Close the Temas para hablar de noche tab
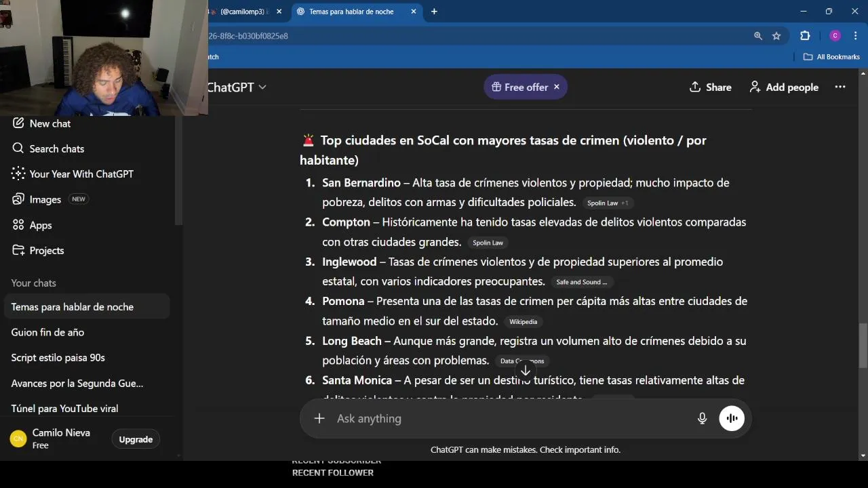The height and width of the screenshot is (488, 868). tap(414, 12)
